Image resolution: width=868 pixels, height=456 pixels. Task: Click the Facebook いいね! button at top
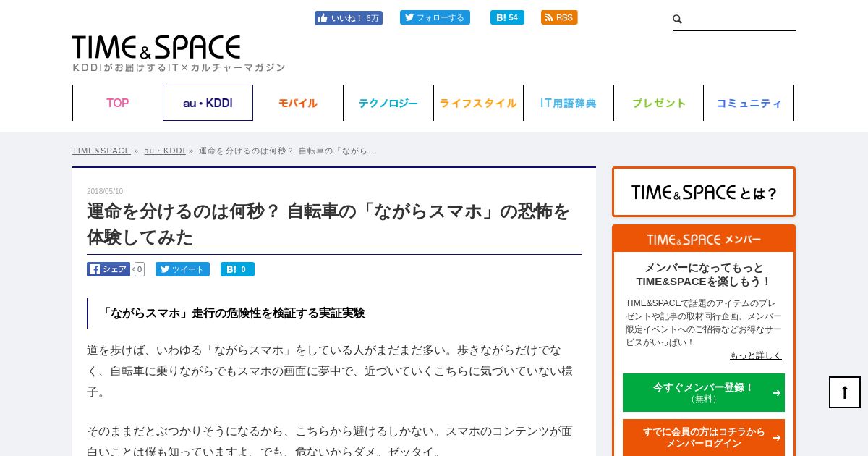coord(349,18)
